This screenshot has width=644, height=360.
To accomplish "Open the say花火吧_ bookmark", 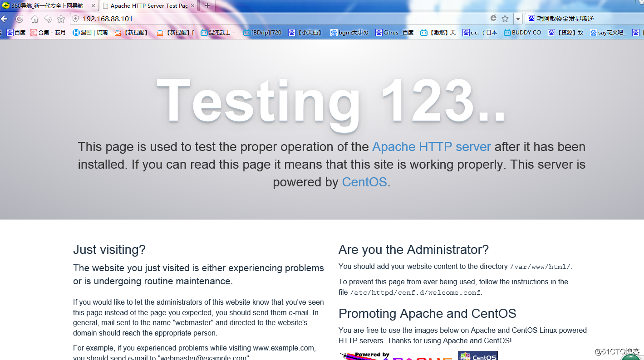I will 608,33.
